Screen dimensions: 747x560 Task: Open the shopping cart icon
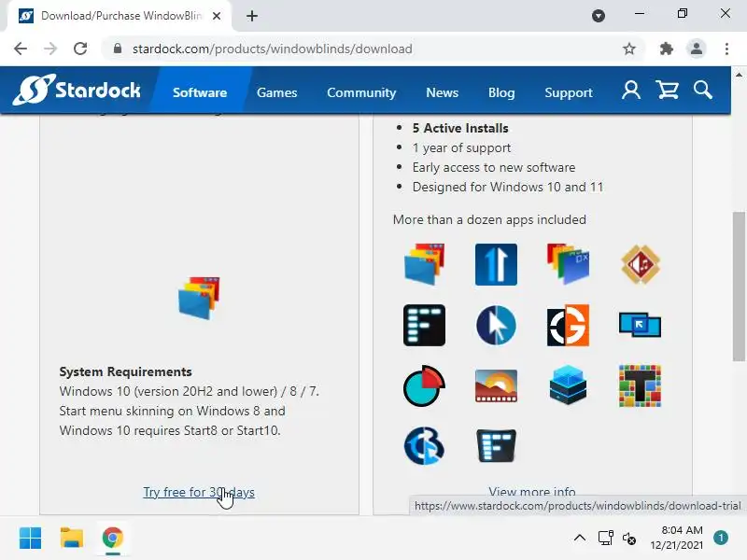[x=667, y=90]
